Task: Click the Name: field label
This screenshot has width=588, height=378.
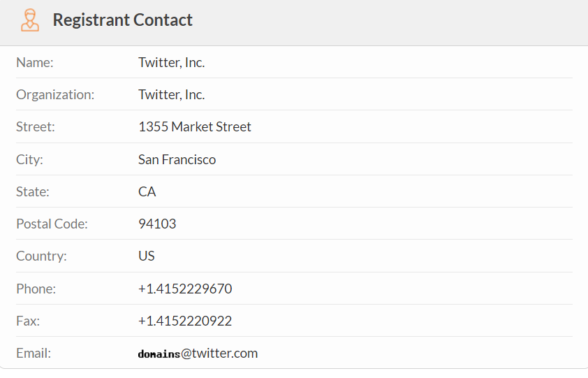Action: pos(35,62)
